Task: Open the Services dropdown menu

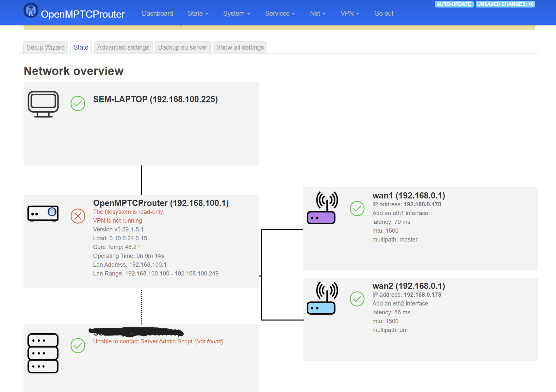Action: (280, 13)
